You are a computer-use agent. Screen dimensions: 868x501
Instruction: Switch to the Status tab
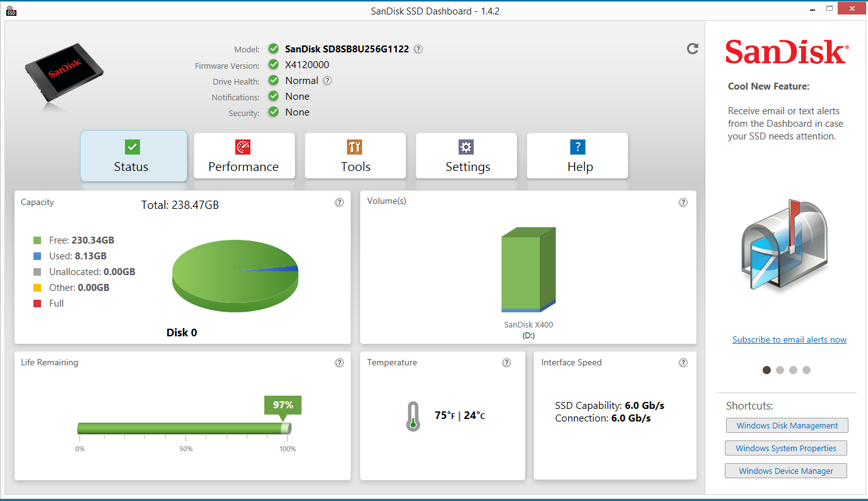tap(134, 156)
